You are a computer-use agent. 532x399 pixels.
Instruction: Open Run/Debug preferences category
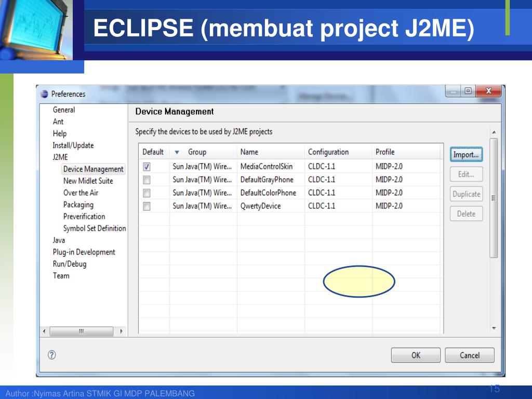[x=70, y=264]
